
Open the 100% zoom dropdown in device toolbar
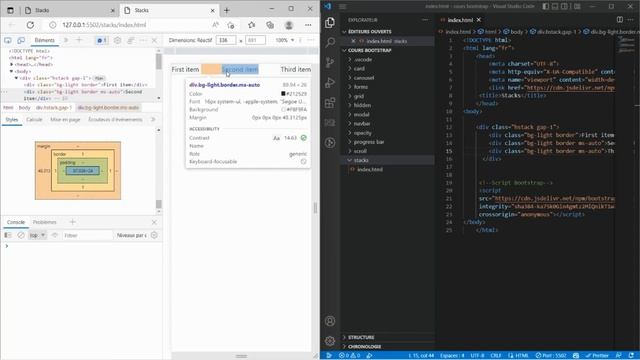pyautogui.click(x=284, y=40)
